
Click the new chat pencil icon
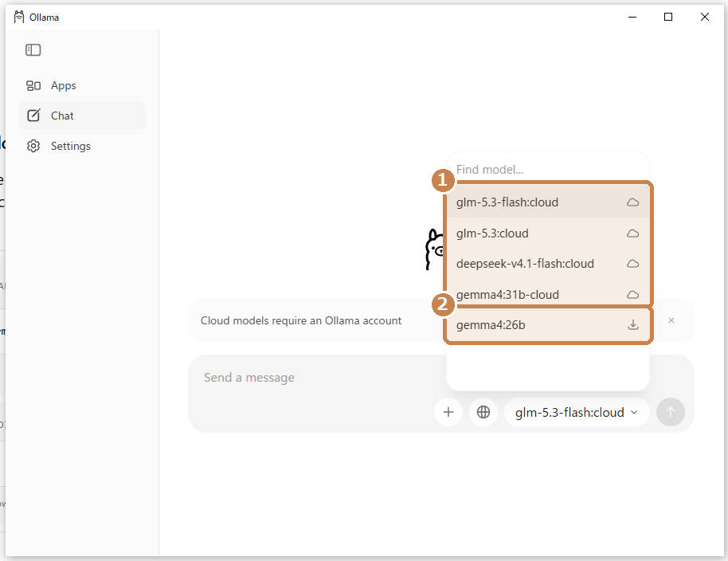click(33, 116)
